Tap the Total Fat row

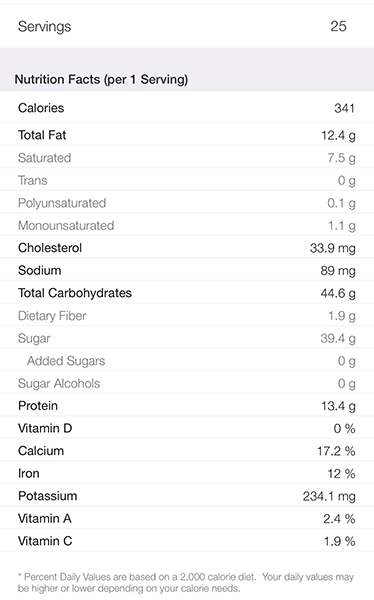tap(187, 134)
